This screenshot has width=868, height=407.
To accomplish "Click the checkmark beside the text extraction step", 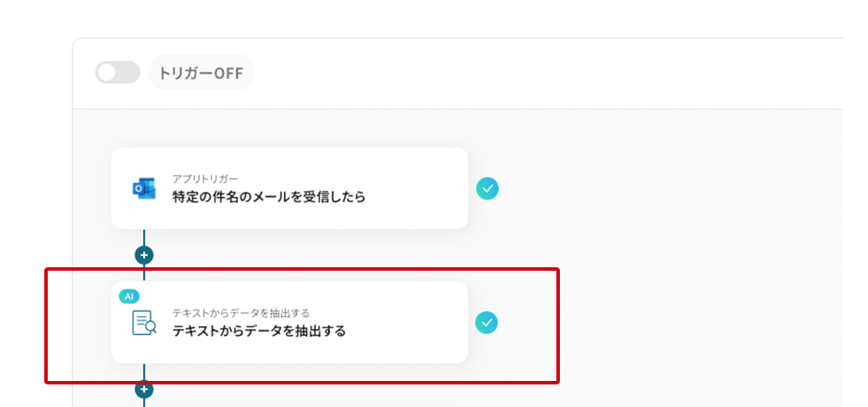I will (488, 323).
